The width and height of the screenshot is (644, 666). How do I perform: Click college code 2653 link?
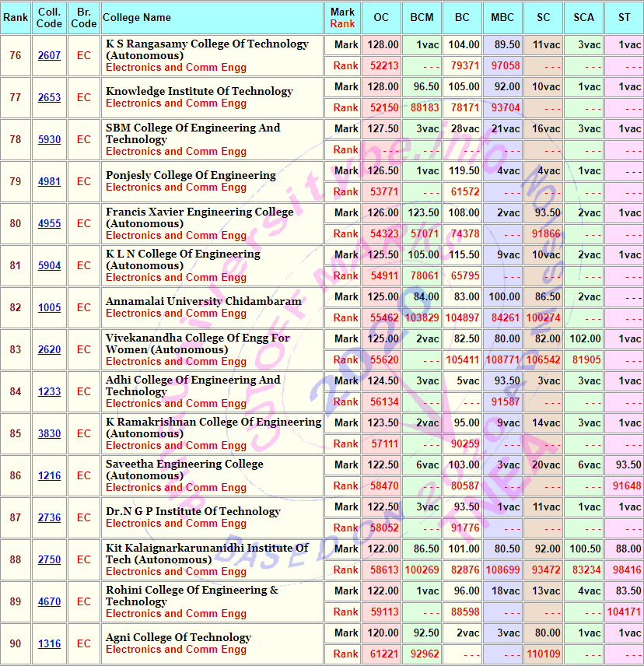49,98
